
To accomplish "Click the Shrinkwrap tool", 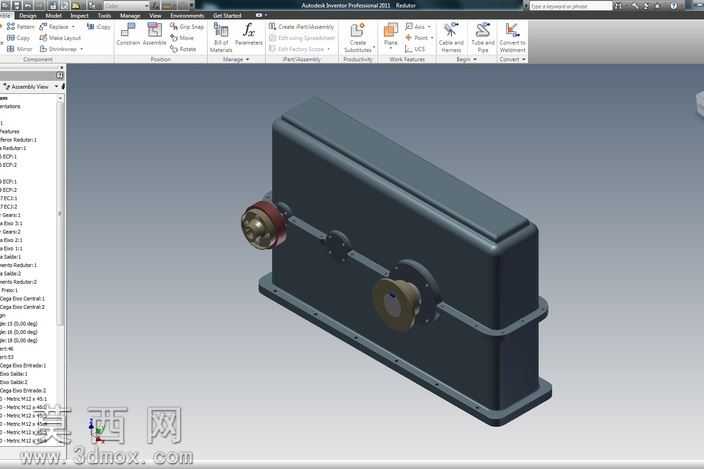I will click(58, 49).
